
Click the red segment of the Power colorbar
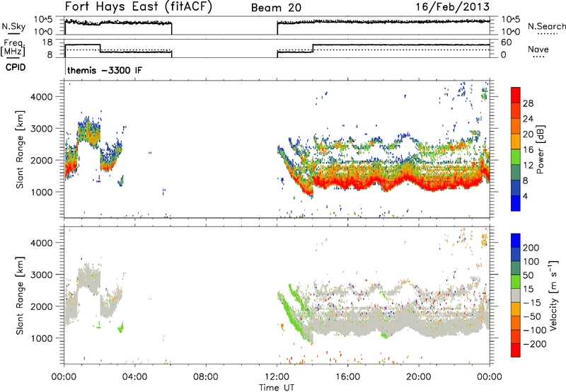pos(516,96)
